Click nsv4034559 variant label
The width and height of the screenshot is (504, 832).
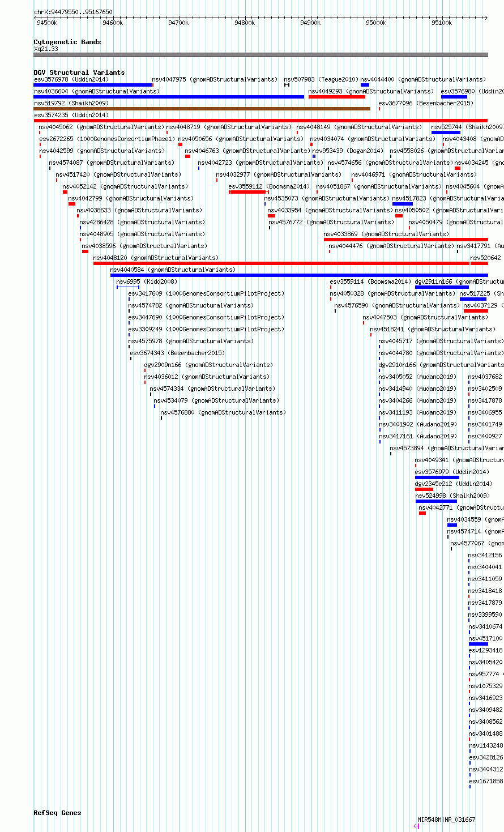475,519
